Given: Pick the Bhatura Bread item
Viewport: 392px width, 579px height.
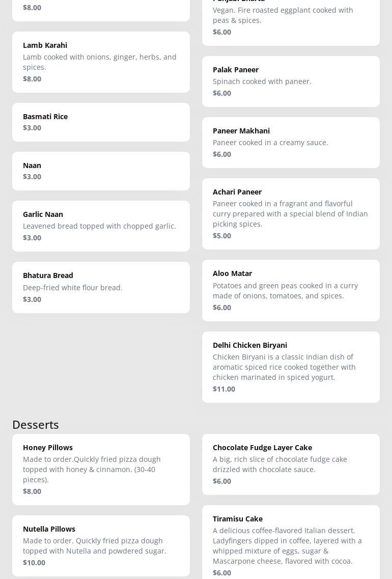Looking at the screenshot, I should [101, 287].
